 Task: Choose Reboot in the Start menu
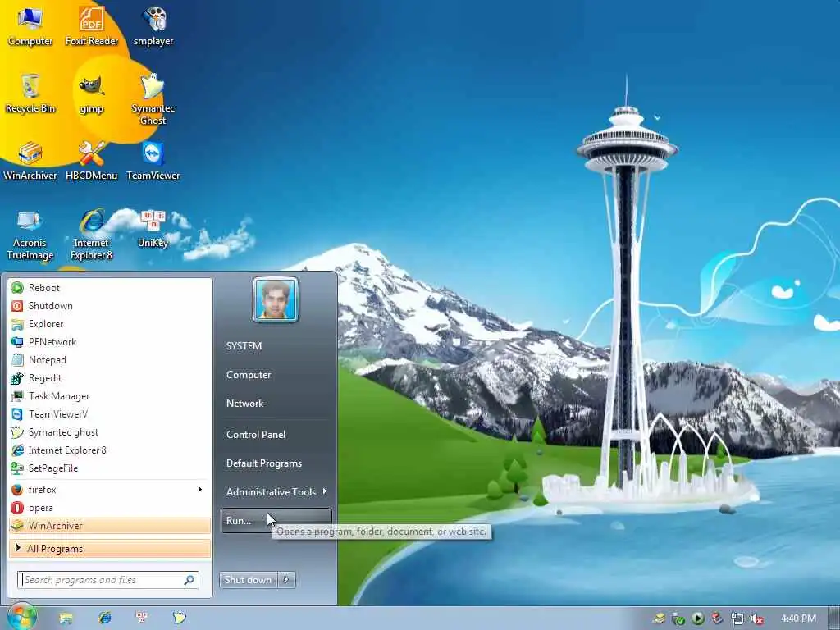coord(110,288)
